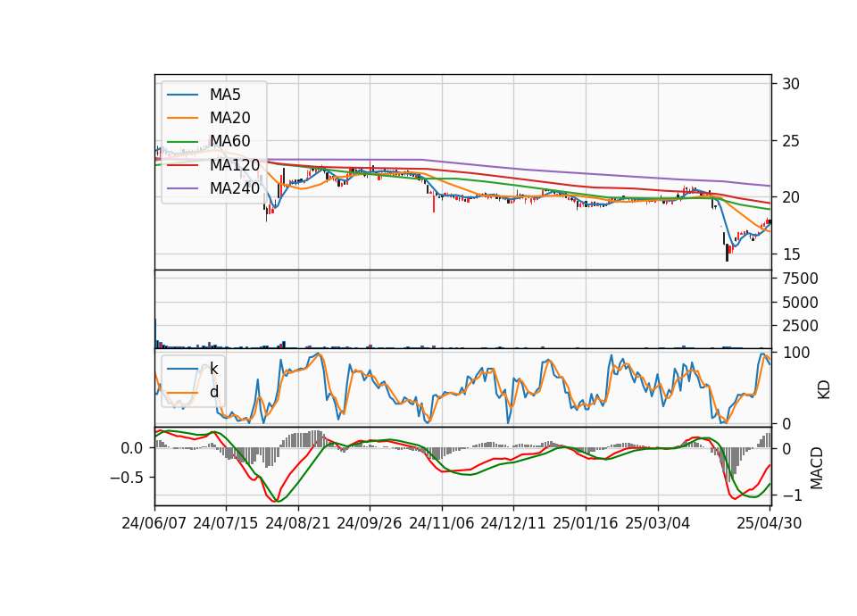Click the MACD left axis value −0.5
Image resolution: width=857 pixels, height=616 pixels.
click(126, 478)
